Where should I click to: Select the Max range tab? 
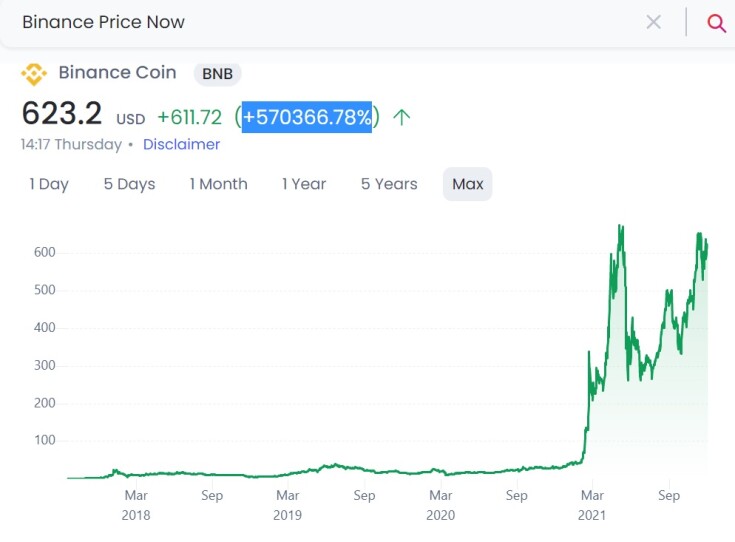[x=468, y=184]
